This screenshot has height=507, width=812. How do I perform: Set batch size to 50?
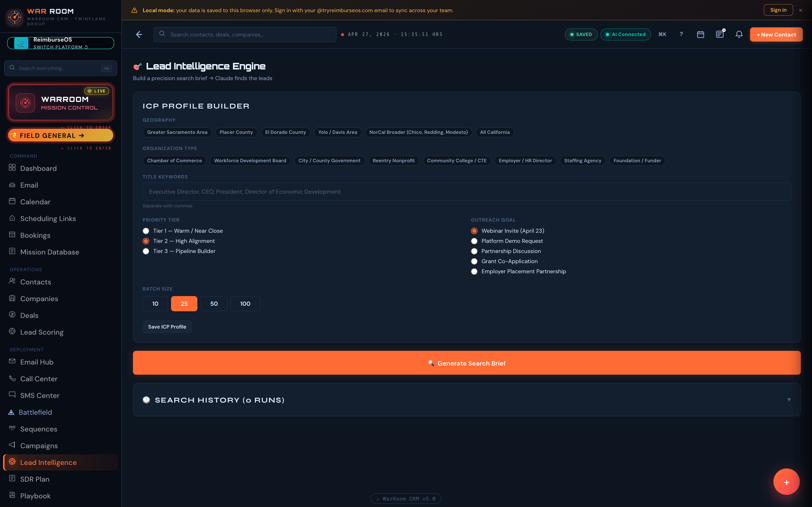click(214, 304)
